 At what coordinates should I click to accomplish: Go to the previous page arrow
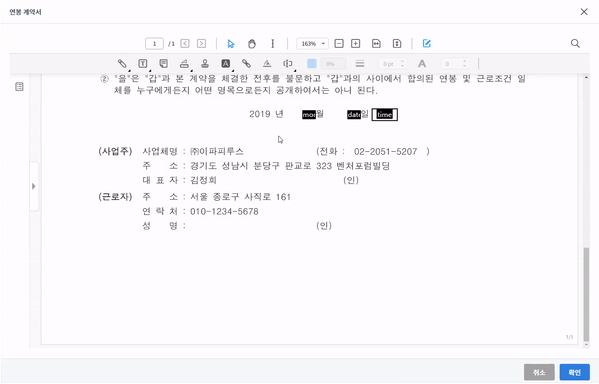pos(185,44)
